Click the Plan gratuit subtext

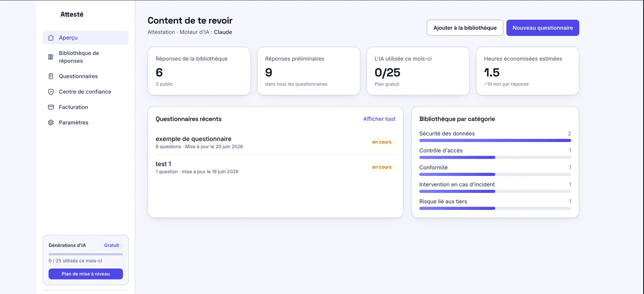387,84
